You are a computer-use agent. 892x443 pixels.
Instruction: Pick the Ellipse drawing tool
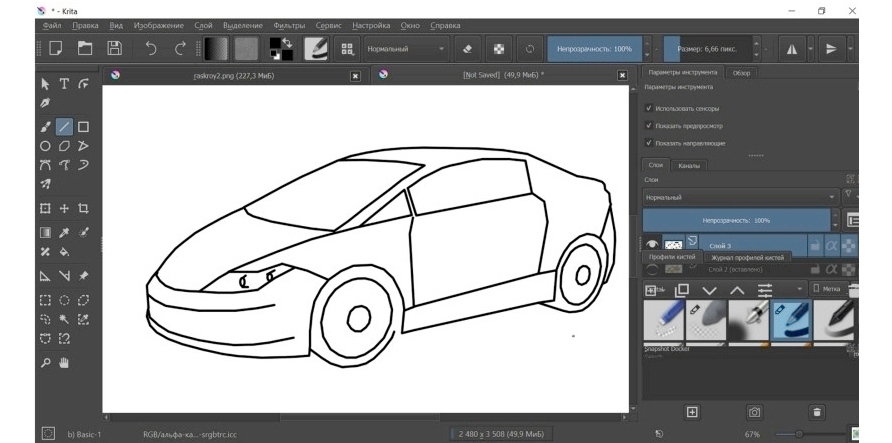[45, 146]
